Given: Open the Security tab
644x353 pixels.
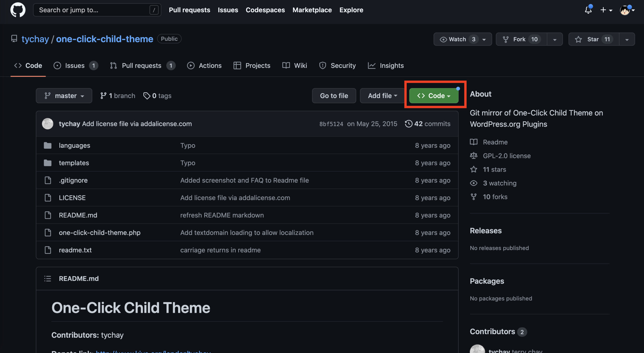Looking at the screenshot, I should pos(337,66).
